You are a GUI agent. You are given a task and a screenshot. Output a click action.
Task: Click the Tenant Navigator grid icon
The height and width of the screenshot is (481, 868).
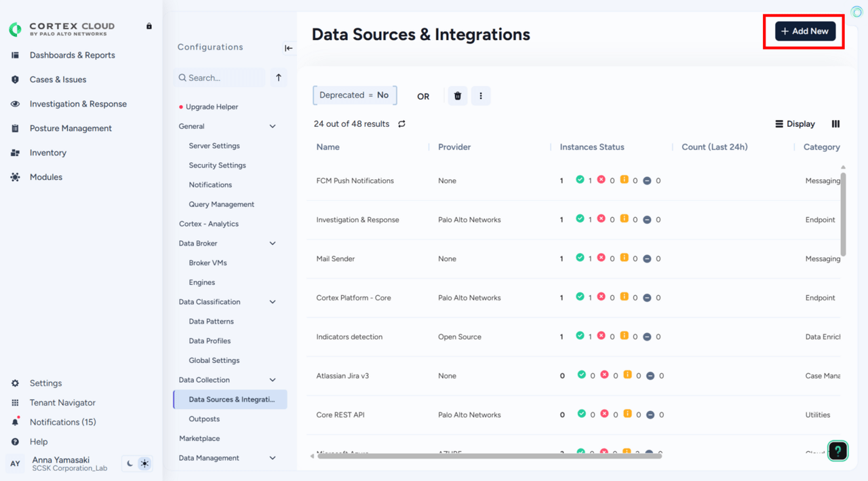coord(15,403)
